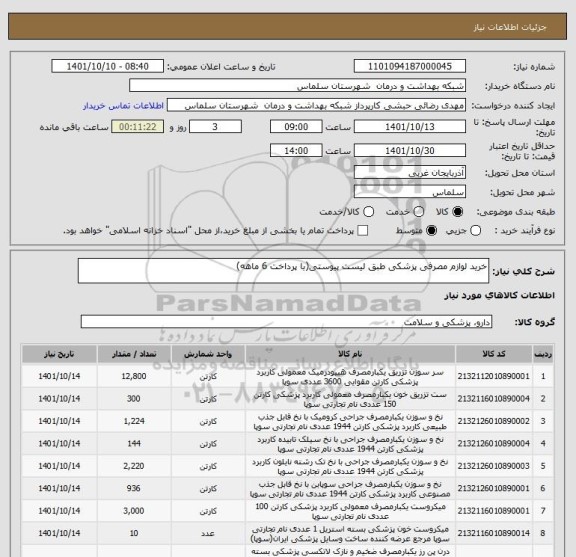Click the تاریخ نیاز column header
The width and height of the screenshot is (576, 557).
[59, 354]
